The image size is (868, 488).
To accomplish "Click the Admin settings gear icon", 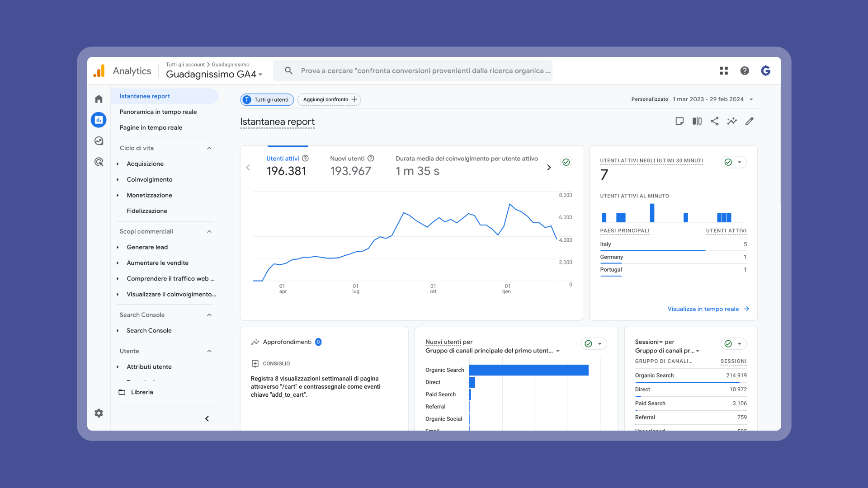I will click(99, 413).
